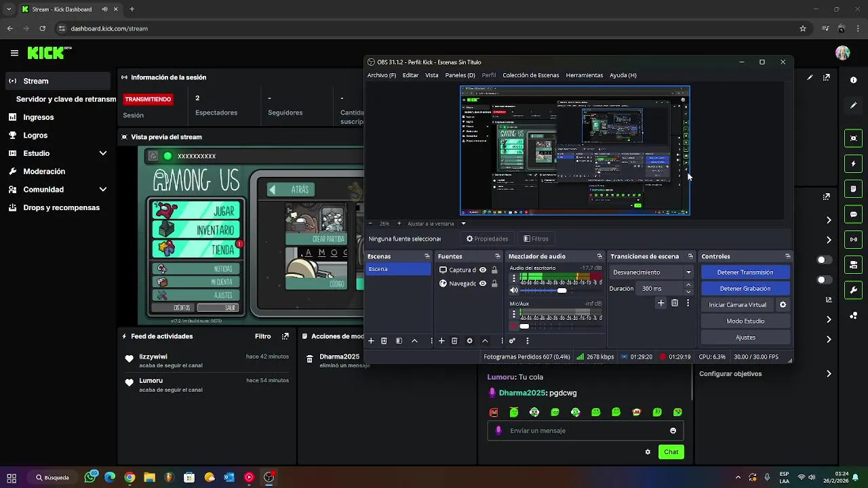
Task: Mute Audio del escritorio speaker icon
Action: click(x=514, y=290)
